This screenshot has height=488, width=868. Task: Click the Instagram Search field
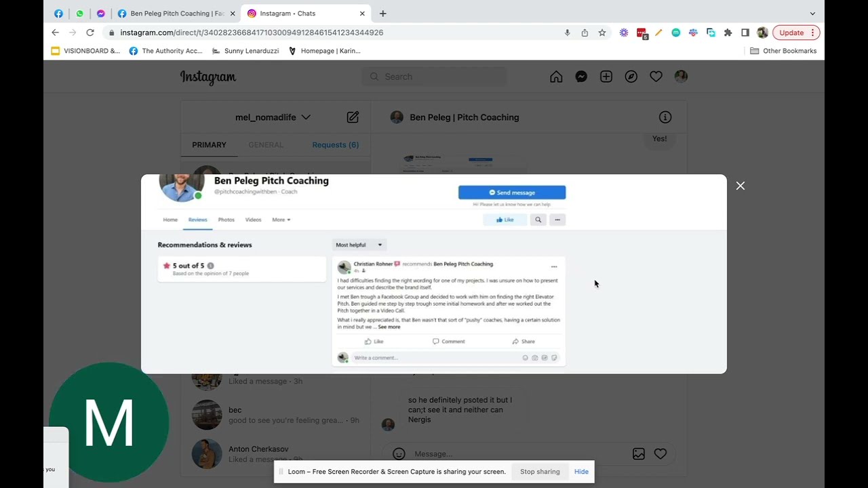pyautogui.click(x=434, y=77)
